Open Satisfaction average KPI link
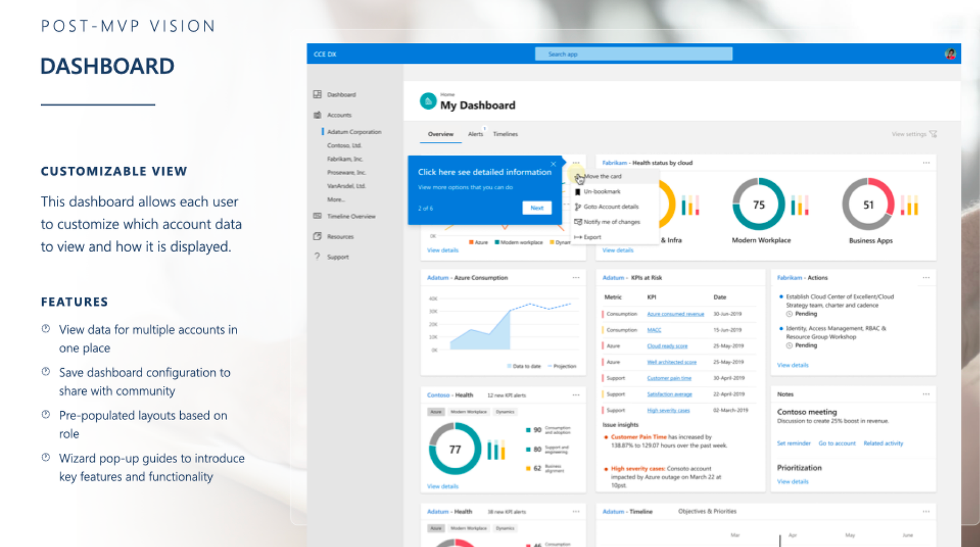980x547 pixels. [669, 394]
